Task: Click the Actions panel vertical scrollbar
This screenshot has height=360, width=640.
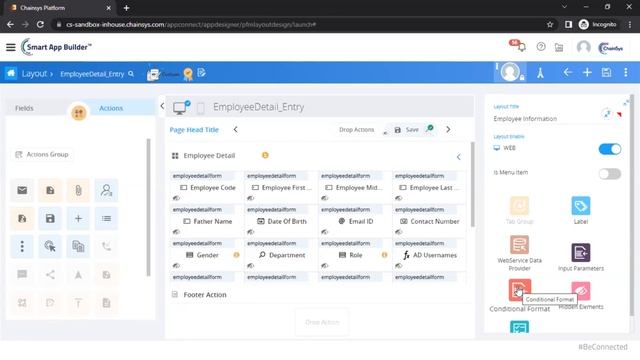Action: [148, 207]
